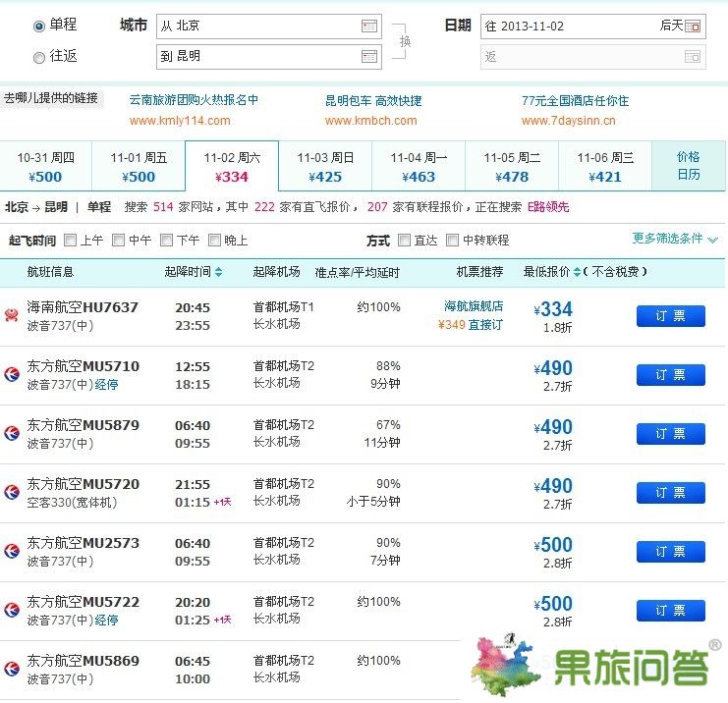Click calendar icon in departure date field

[693, 26]
